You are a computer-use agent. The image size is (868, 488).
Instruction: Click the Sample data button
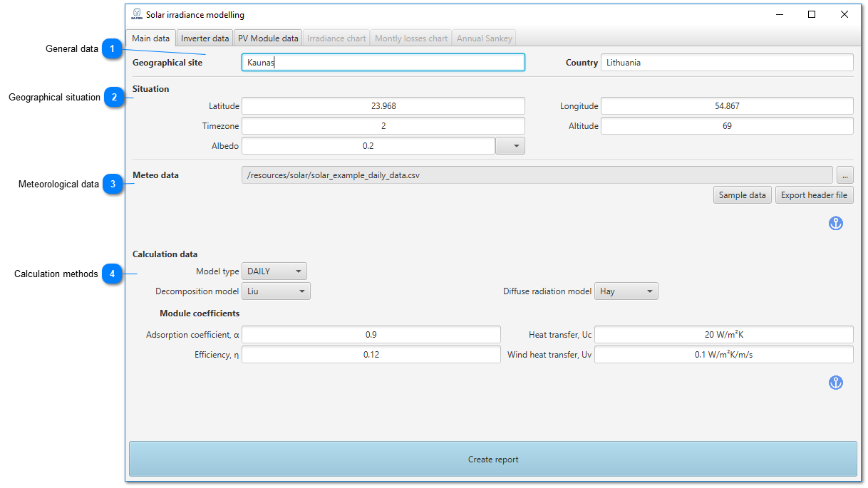tap(743, 195)
